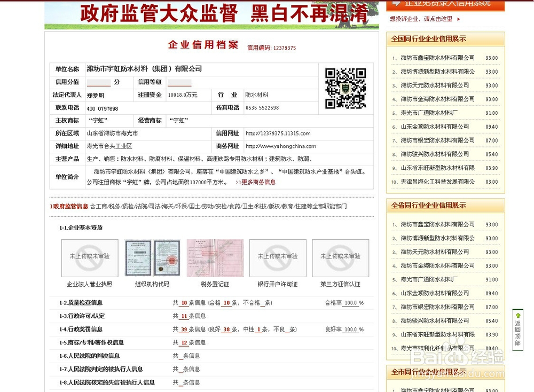
Task: Click the registered capital 10018.0万元
Action: click(x=183, y=95)
